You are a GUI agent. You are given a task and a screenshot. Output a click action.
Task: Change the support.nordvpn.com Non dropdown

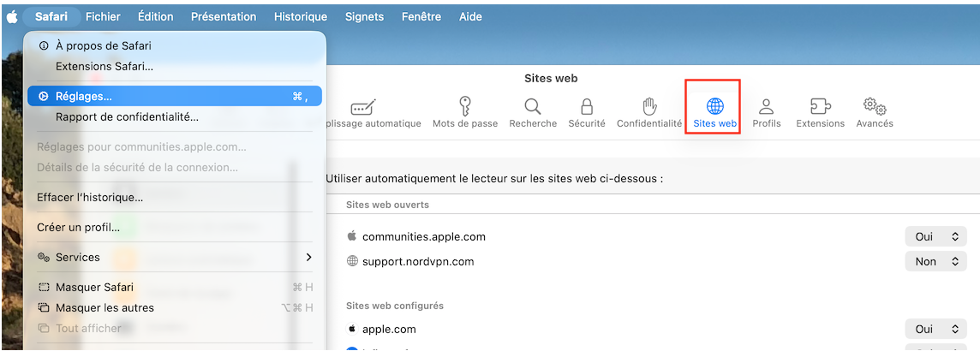pos(935,261)
